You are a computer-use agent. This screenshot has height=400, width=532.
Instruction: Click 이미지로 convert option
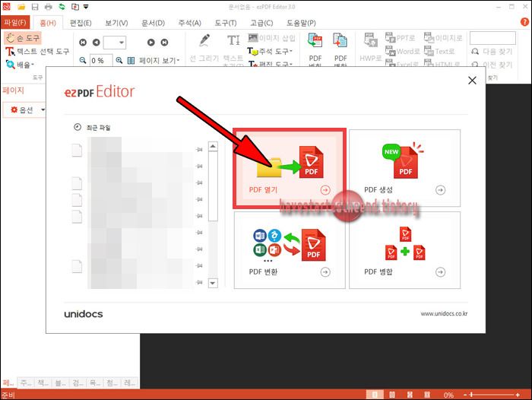click(x=443, y=38)
